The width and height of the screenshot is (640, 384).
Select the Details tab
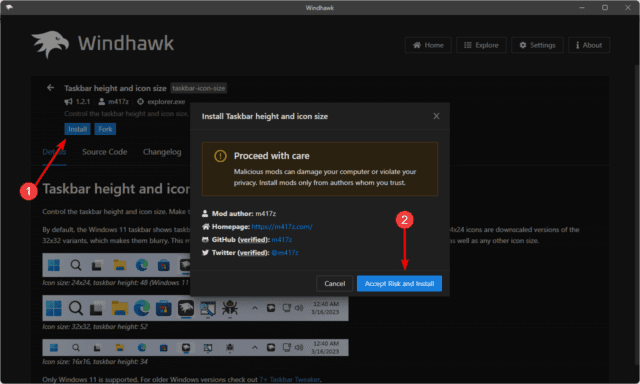click(54, 152)
